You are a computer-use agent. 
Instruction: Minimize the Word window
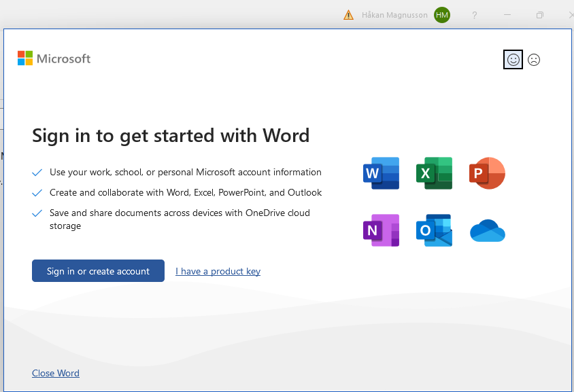click(x=507, y=15)
